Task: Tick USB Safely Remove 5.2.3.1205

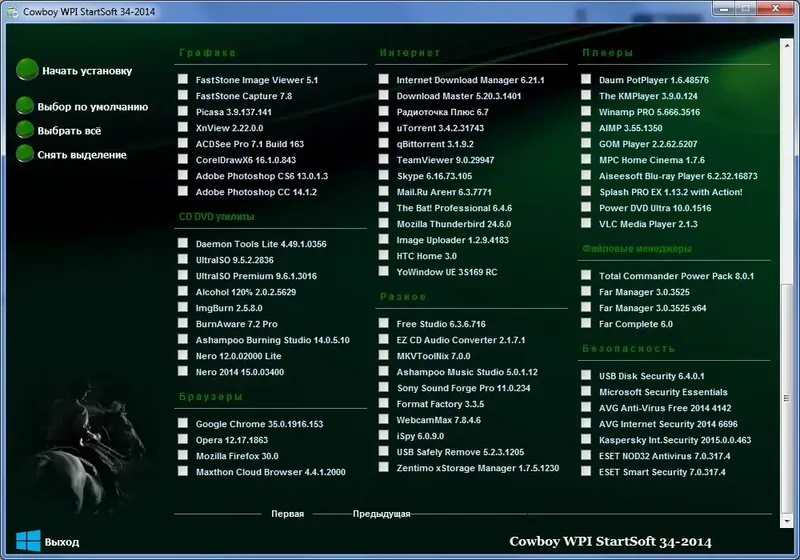Action: tap(384, 451)
